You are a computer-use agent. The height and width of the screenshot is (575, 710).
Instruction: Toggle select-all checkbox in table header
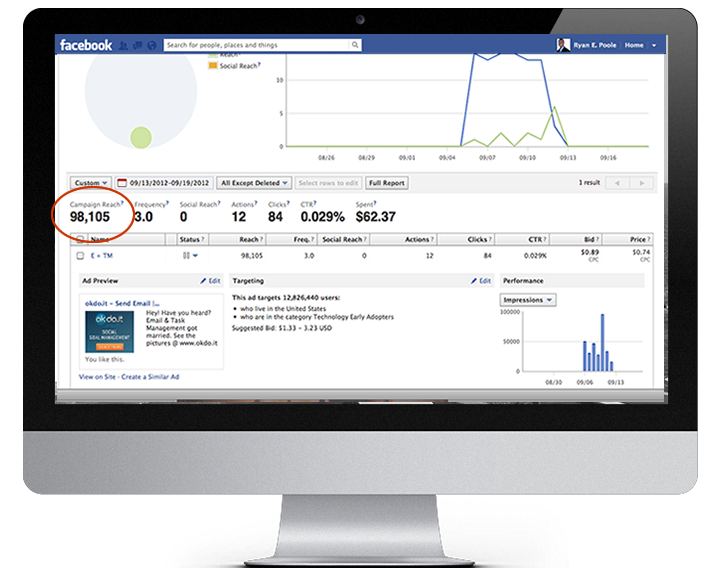(x=80, y=239)
